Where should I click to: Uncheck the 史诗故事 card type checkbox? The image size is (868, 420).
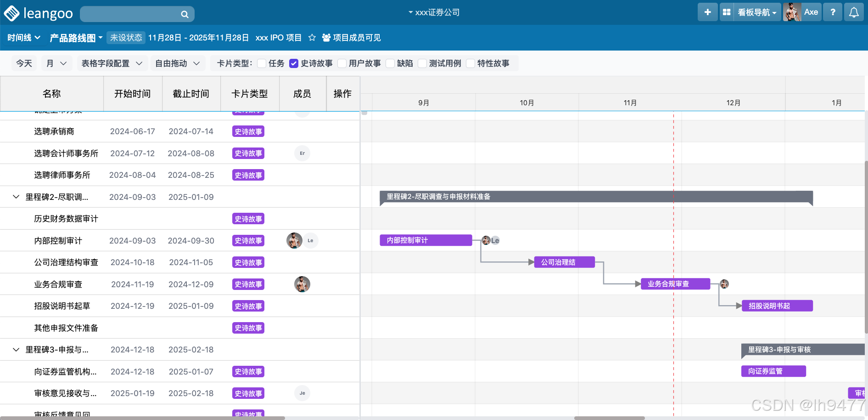tap(294, 63)
